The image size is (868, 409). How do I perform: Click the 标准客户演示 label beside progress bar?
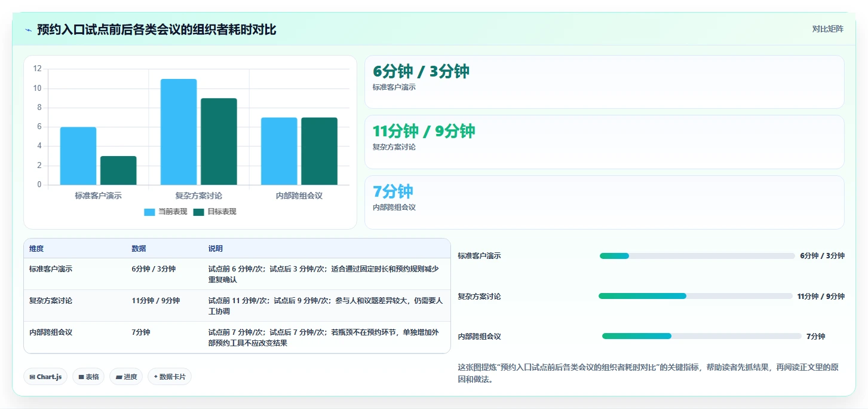coord(480,256)
